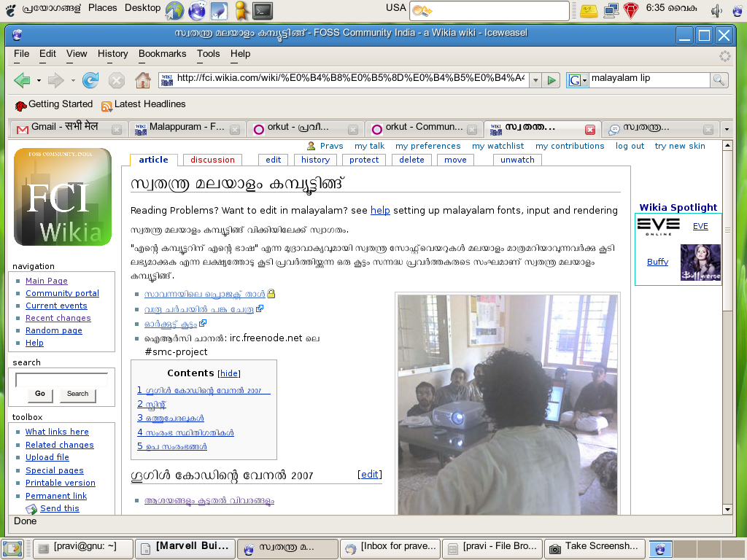
Task: Close the Gmail tab
Action: 116,130
